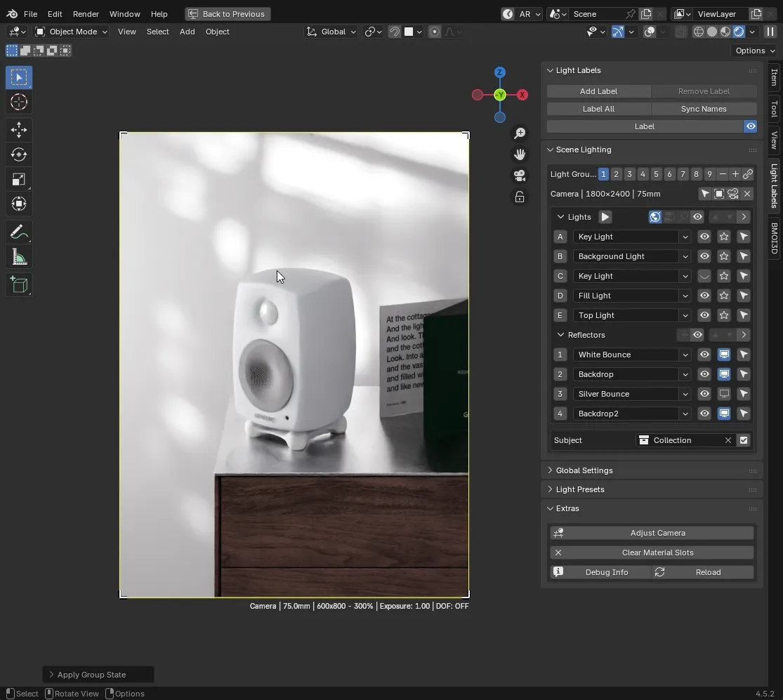Activate the Transform tool
This screenshot has width=783, height=700.
[18, 204]
